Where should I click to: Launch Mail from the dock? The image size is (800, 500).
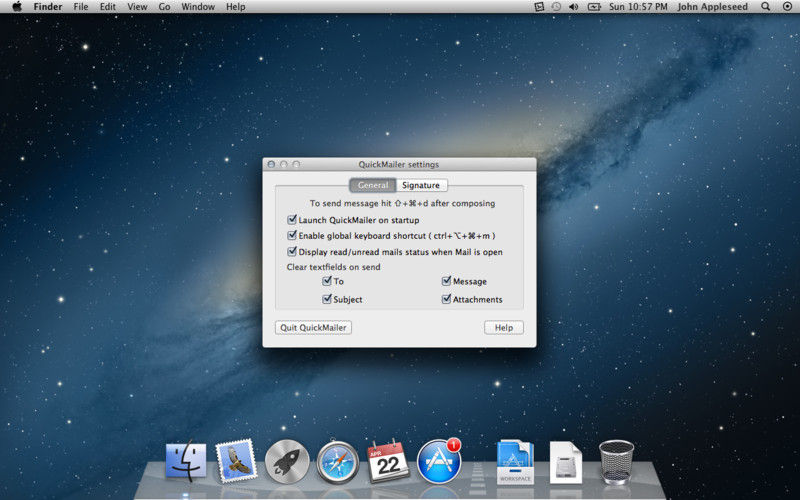(x=236, y=462)
